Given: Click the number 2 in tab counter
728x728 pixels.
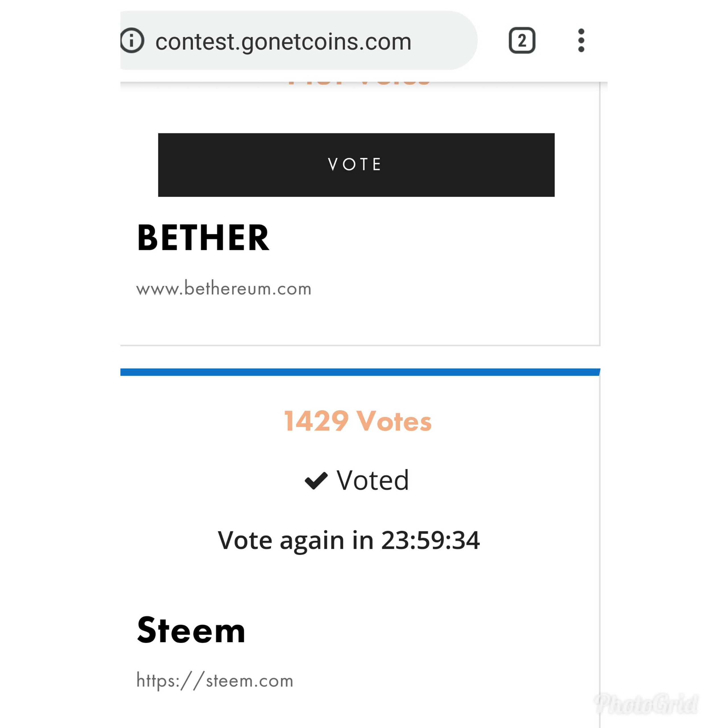Looking at the screenshot, I should coord(522,40).
